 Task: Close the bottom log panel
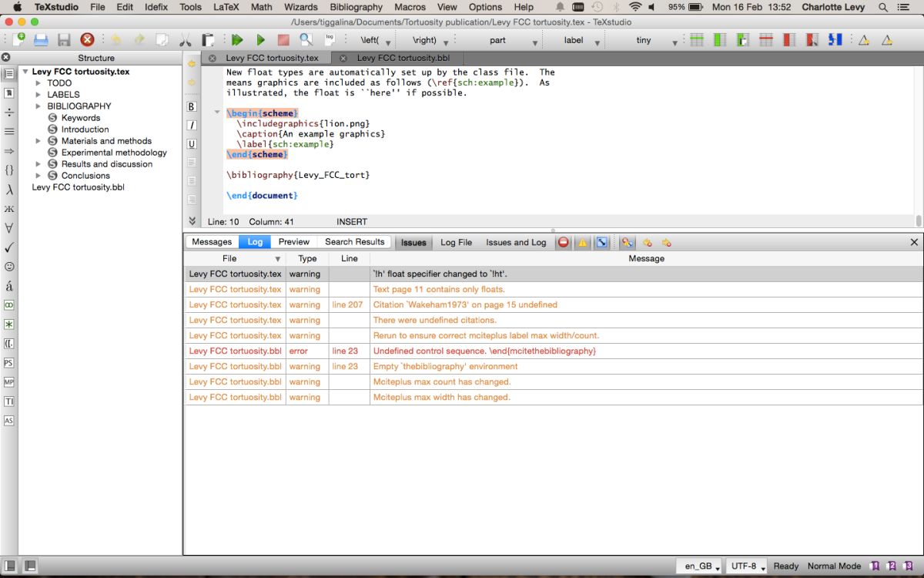pyautogui.click(x=914, y=242)
